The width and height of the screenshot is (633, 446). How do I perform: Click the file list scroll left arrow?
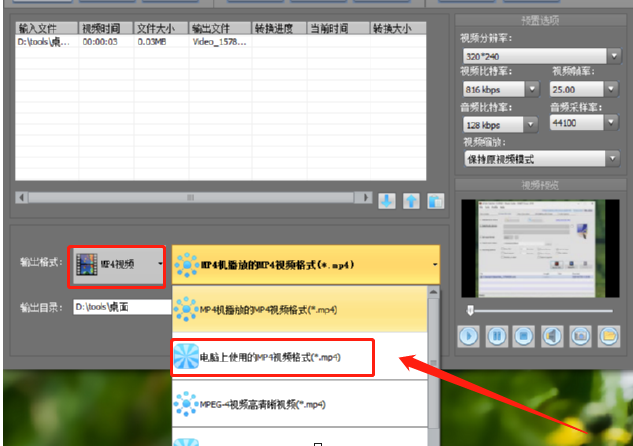point(21,197)
